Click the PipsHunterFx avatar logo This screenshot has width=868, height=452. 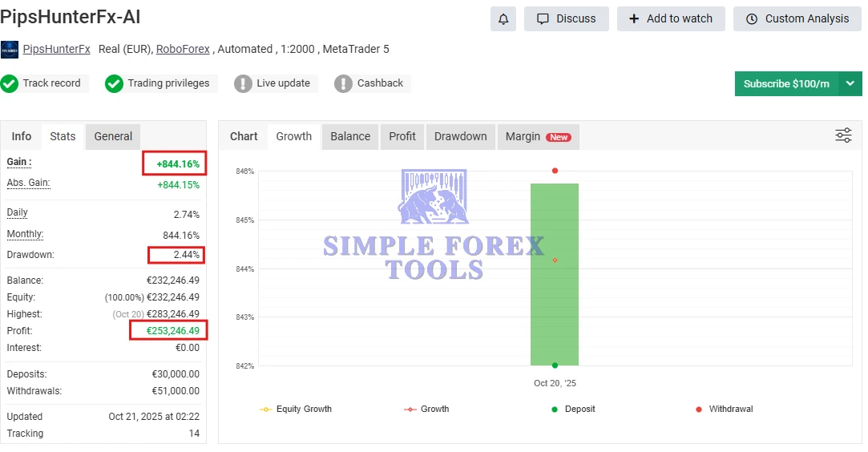[10, 50]
